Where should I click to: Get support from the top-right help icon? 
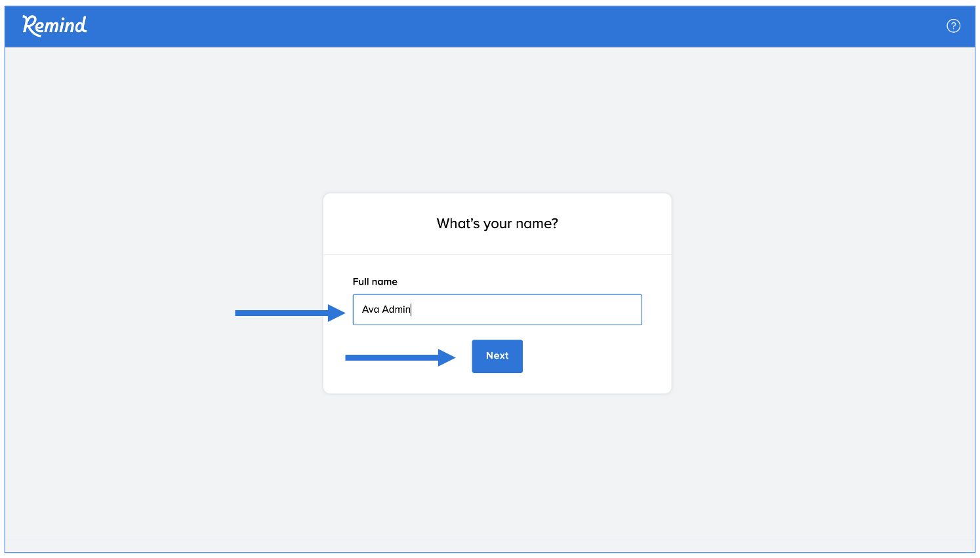(x=953, y=26)
